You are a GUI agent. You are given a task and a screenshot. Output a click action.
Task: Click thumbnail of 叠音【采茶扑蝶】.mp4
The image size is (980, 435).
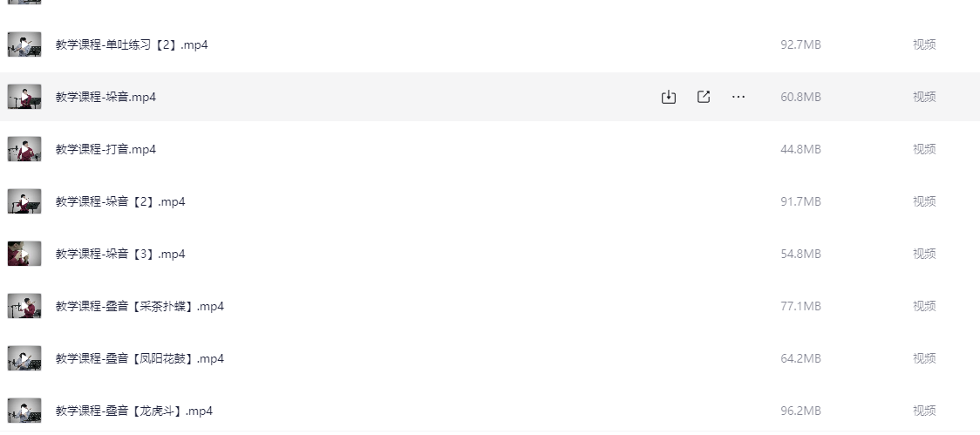tap(24, 306)
